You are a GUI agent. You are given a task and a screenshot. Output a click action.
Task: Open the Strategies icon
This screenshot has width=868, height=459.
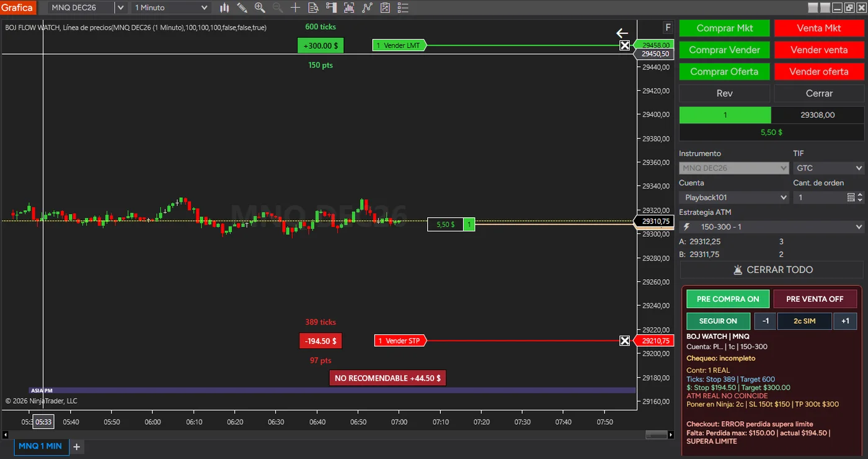pyautogui.click(x=385, y=7)
